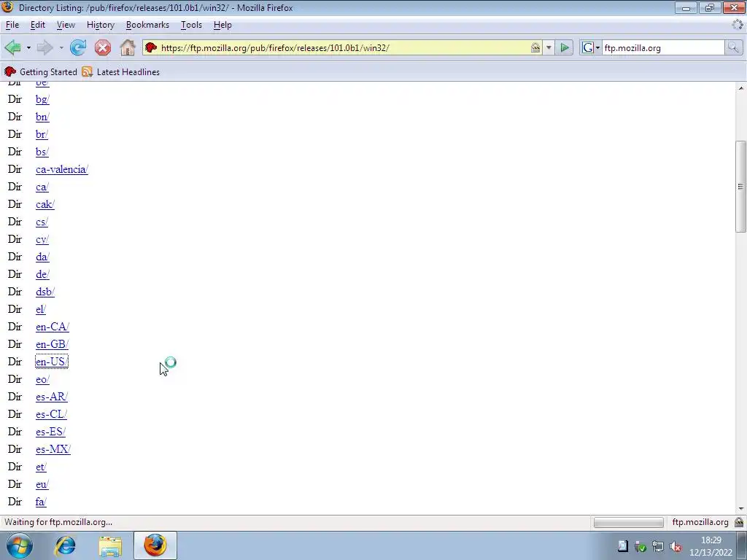
Task: Open the el/ directory link
Action: point(41,309)
